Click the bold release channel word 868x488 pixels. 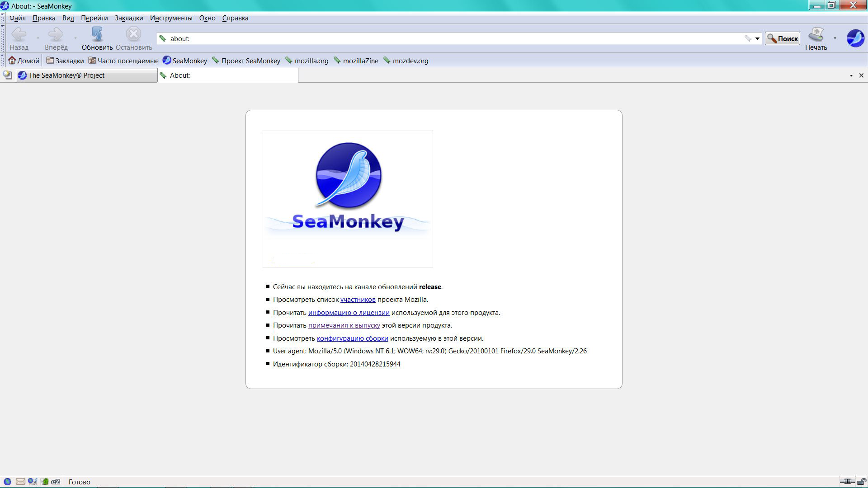pyautogui.click(x=430, y=287)
